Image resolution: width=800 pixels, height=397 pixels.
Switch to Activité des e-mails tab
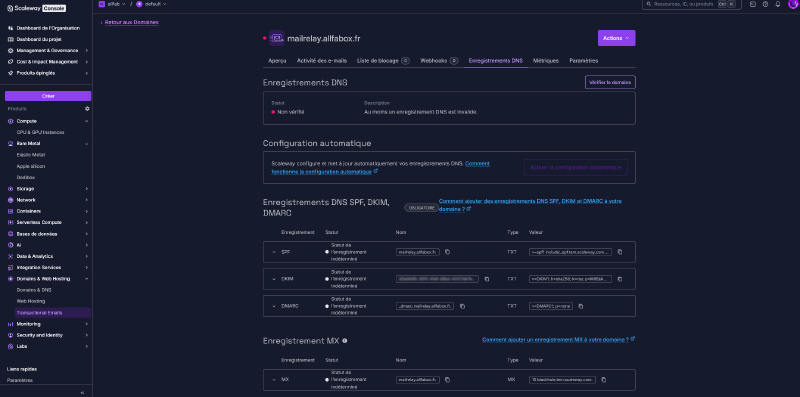(x=322, y=61)
